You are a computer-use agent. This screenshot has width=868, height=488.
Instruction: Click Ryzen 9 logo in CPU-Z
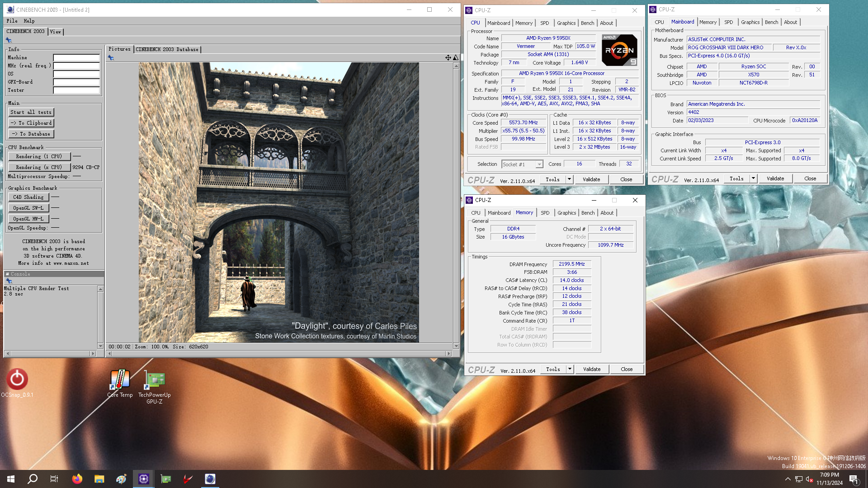tap(619, 50)
